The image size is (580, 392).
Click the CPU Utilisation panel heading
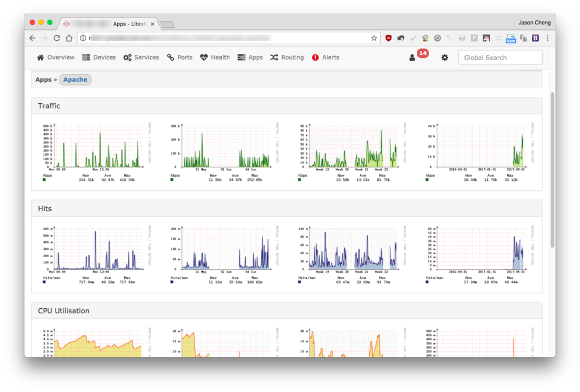63,311
